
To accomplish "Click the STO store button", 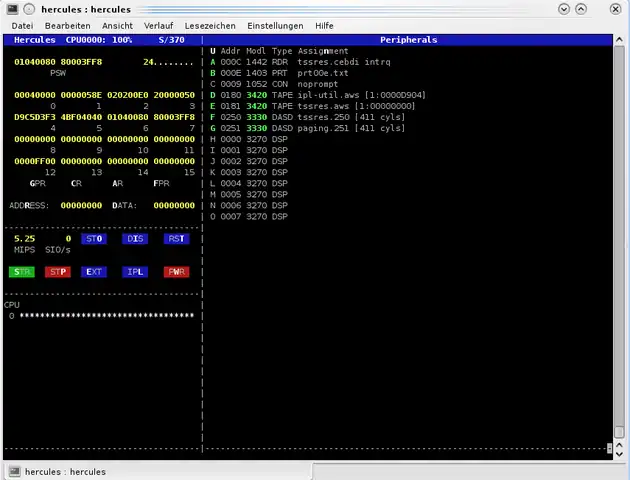I will pos(94,239).
